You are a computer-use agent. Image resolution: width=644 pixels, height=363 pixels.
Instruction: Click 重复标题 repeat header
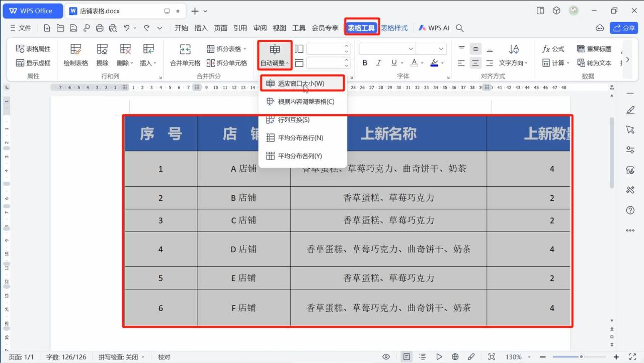click(594, 49)
